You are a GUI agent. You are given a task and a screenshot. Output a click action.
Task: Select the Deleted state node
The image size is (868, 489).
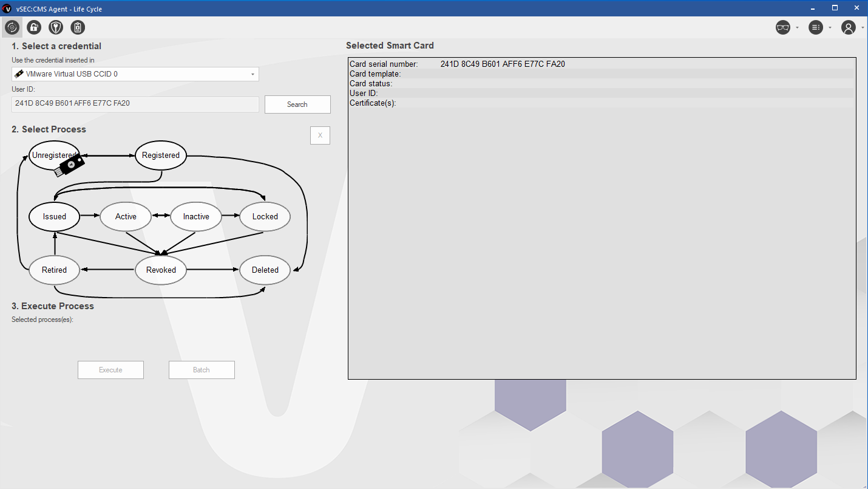(x=265, y=270)
